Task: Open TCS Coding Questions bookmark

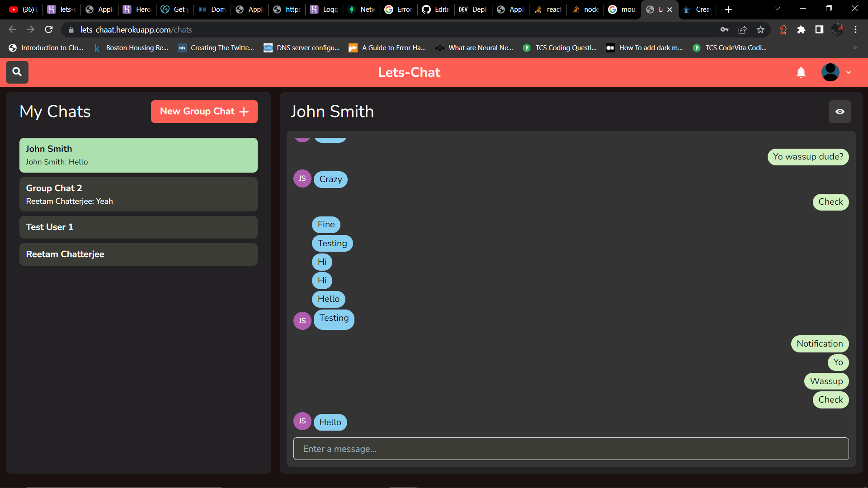Action: coord(560,48)
